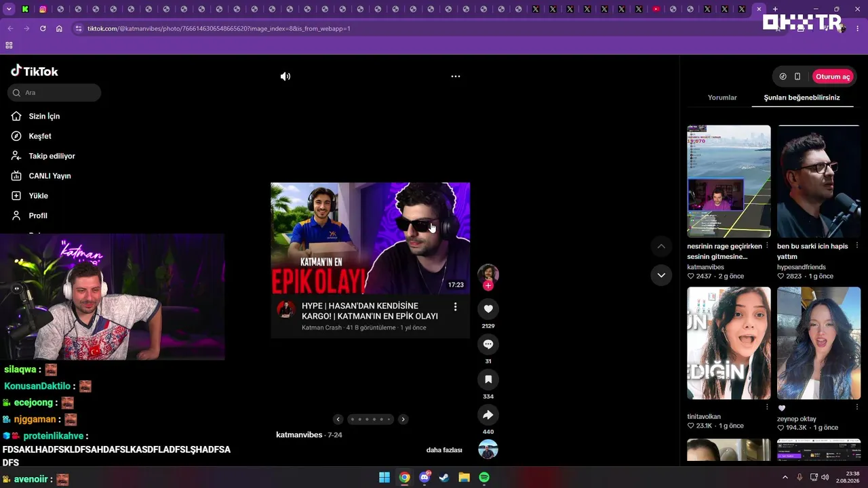Click the Oturum aç button

point(833,77)
